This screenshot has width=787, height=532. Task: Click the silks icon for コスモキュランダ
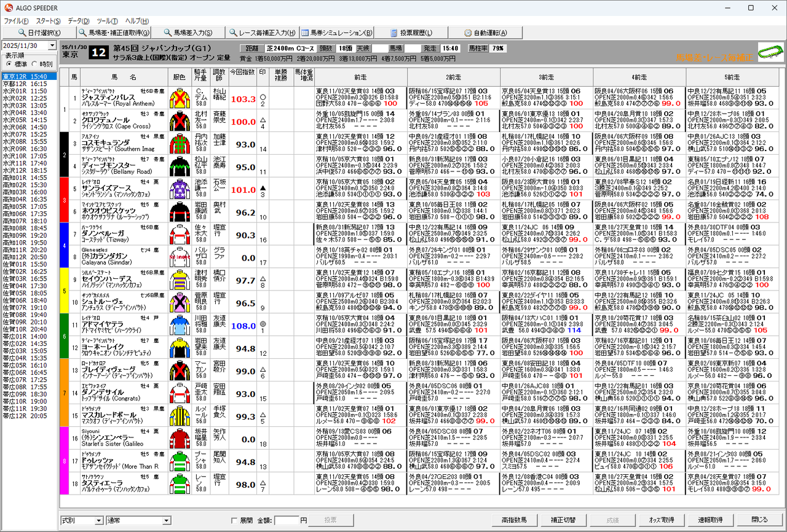180,144
